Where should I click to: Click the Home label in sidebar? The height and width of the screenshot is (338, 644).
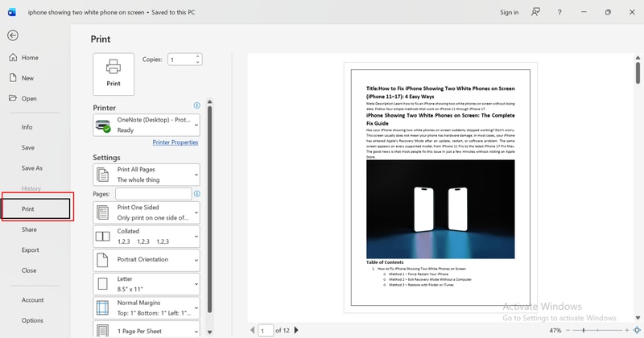[x=30, y=57]
